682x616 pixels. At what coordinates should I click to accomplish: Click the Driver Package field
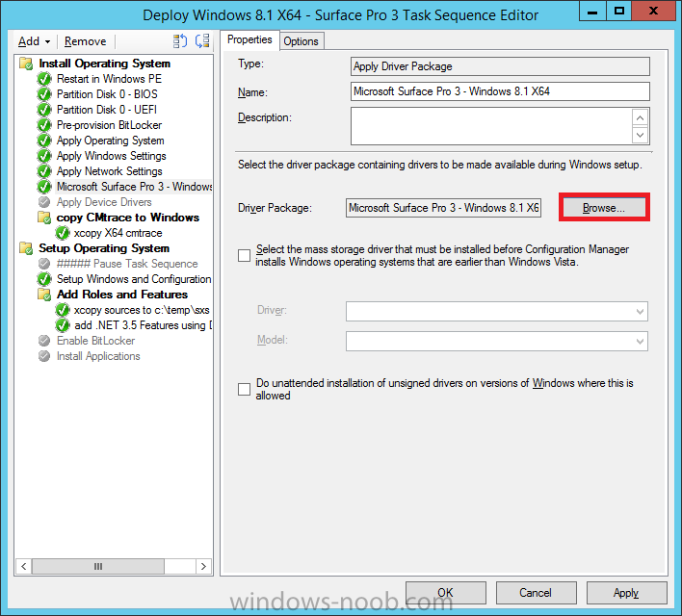click(x=444, y=208)
